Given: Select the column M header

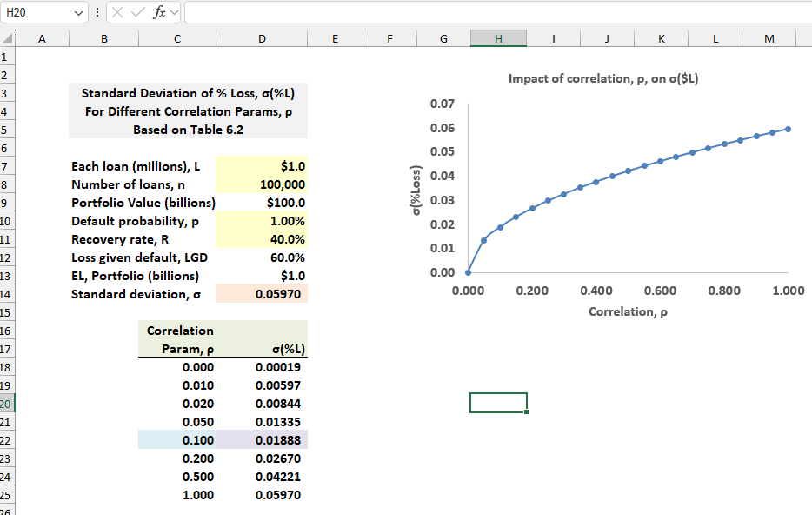Looking at the screenshot, I should pyautogui.click(x=769, y=38).
